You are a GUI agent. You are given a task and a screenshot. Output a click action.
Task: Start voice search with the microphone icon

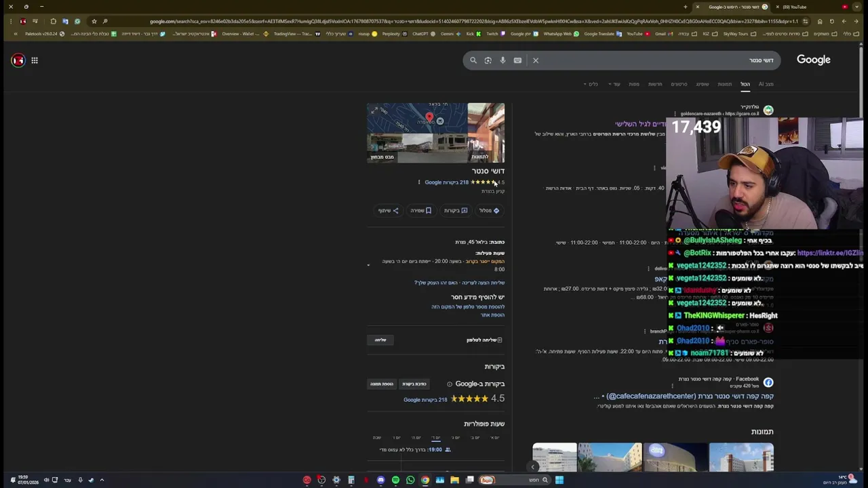pos(502,60)
